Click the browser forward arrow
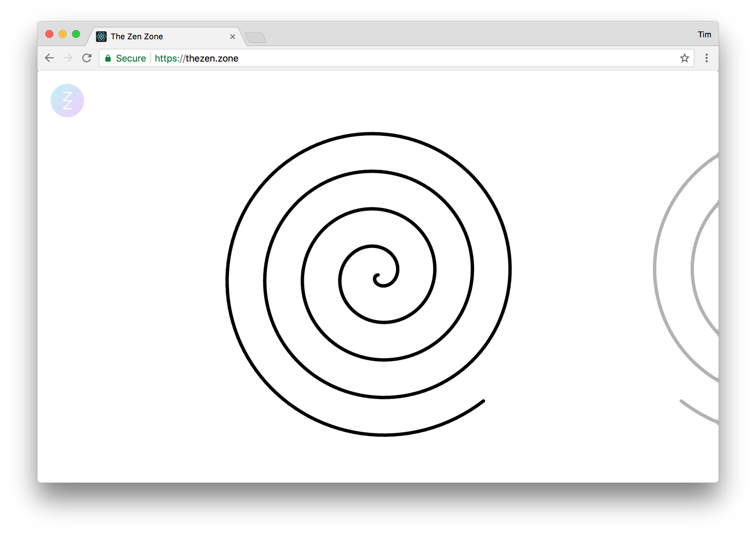Viewport: 756px width, 536px height. (x=68, y=58)
